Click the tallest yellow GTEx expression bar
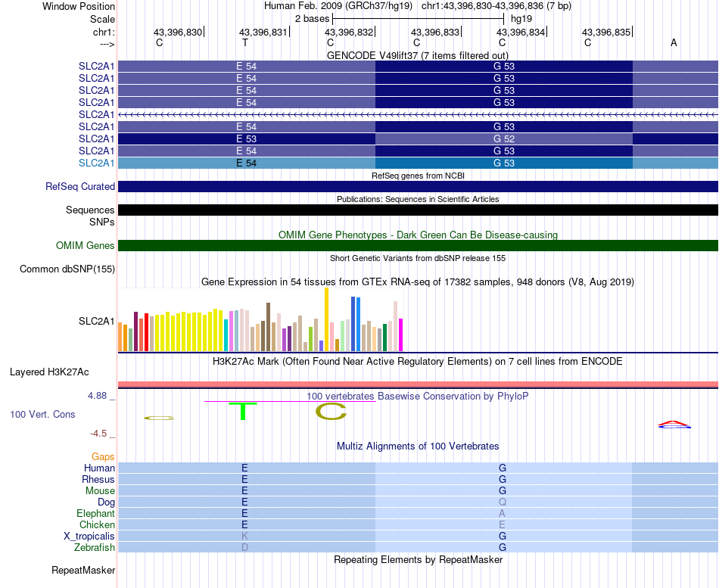The width and height of the screenshot is (719, 588). [x=326, y=319]
